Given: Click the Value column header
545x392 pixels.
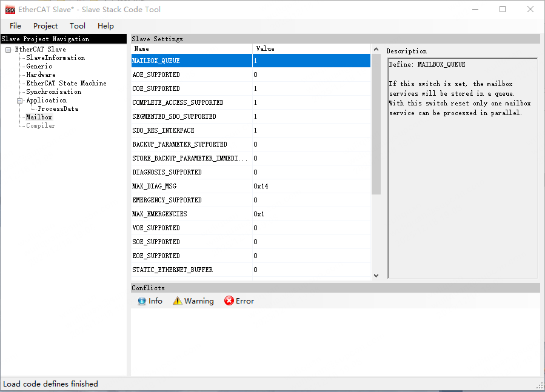Looking at the screenshot, I should [x=312, y=48].
